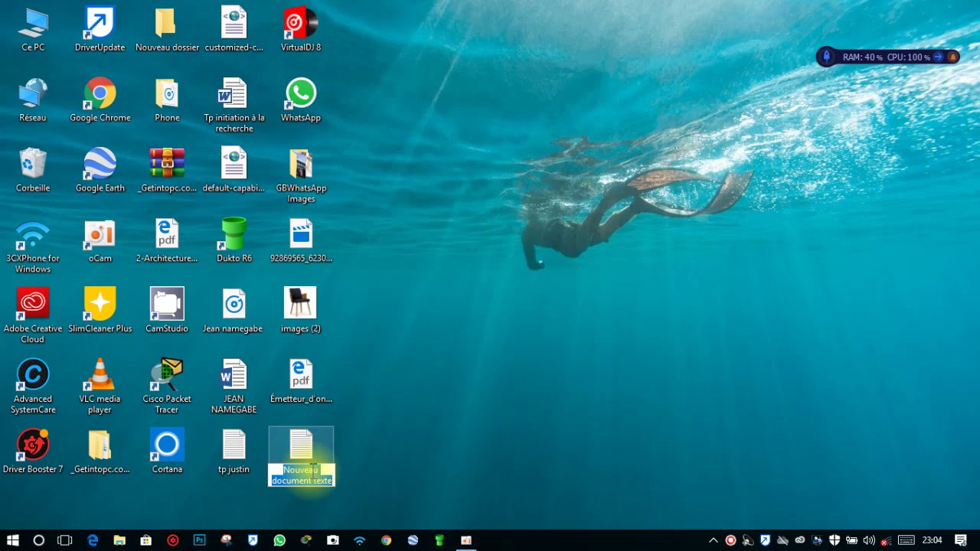980x551 pixels.
Task: Click the Nouveau document texte rename field
Action: [x=302, y=475]
